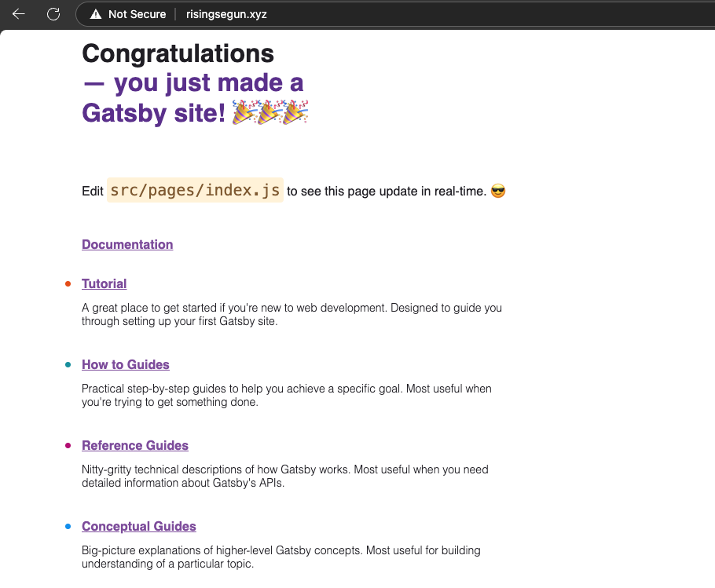The width and height of the screenshot is (715, 588).
Task: Click the Not Secure warning indicator
Action: point(128,14)
